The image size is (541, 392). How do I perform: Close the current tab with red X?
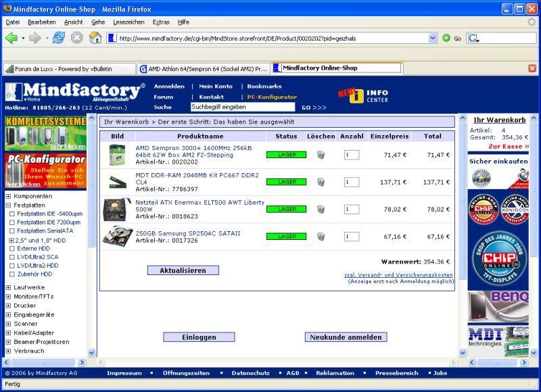tap(532, 68)
